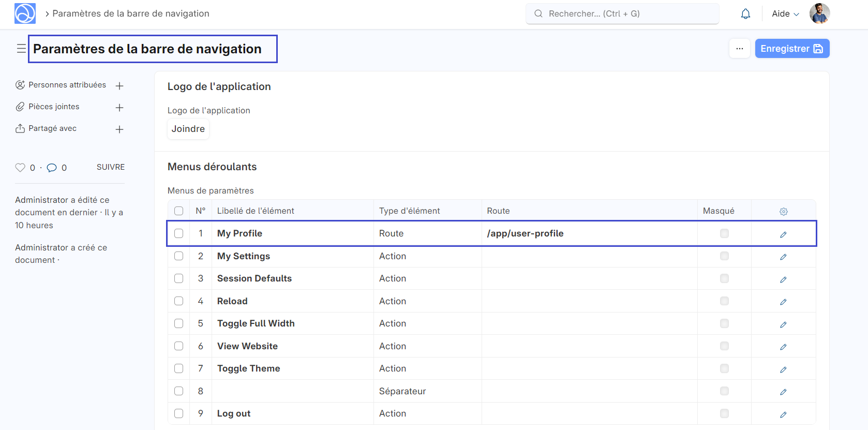Screen dimensions: 868x430
Task: Click plus icon next to Personnes attribuées
Action: pos(119,86)
